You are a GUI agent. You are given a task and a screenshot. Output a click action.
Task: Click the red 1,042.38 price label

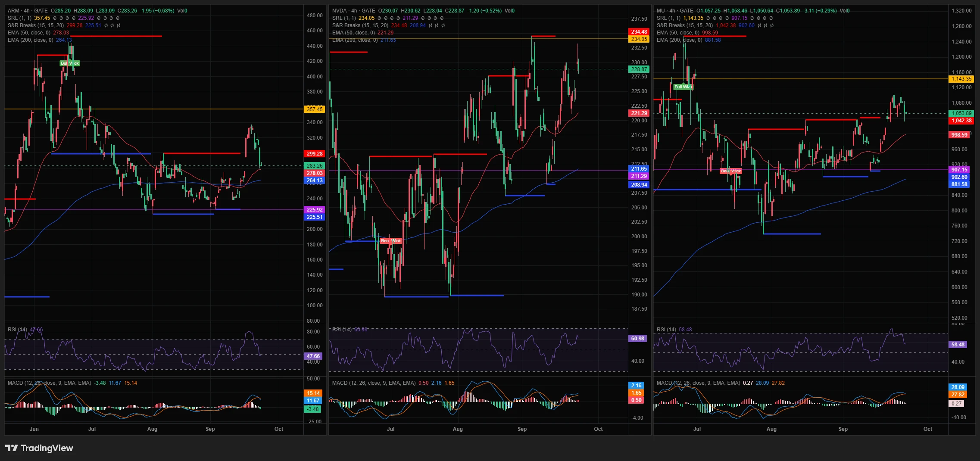[961, 121]
